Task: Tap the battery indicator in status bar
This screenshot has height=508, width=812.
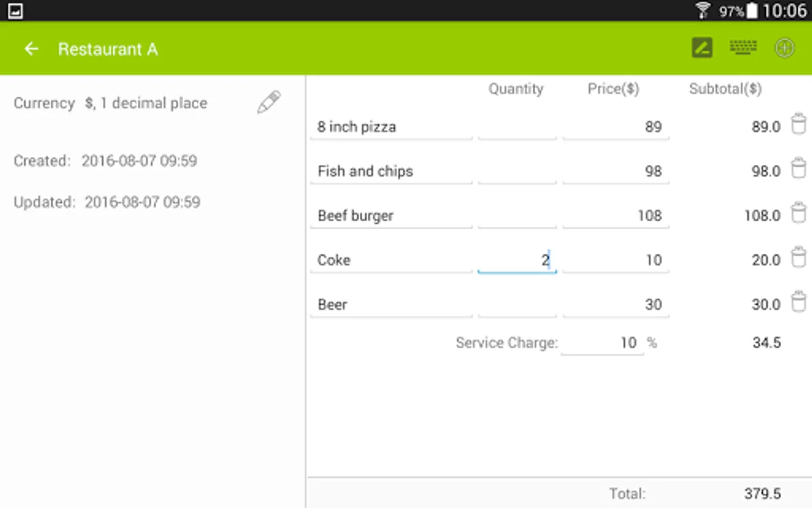Action: click(752, 11)
